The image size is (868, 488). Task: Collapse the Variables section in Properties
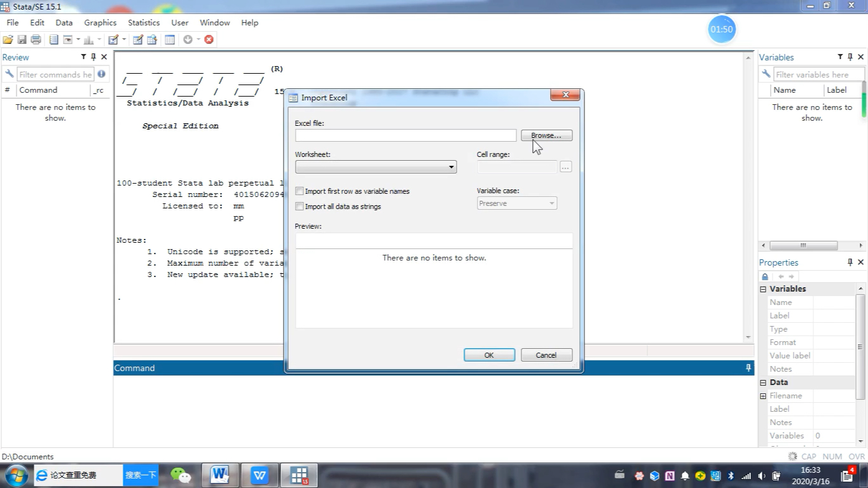click(763, 289)
